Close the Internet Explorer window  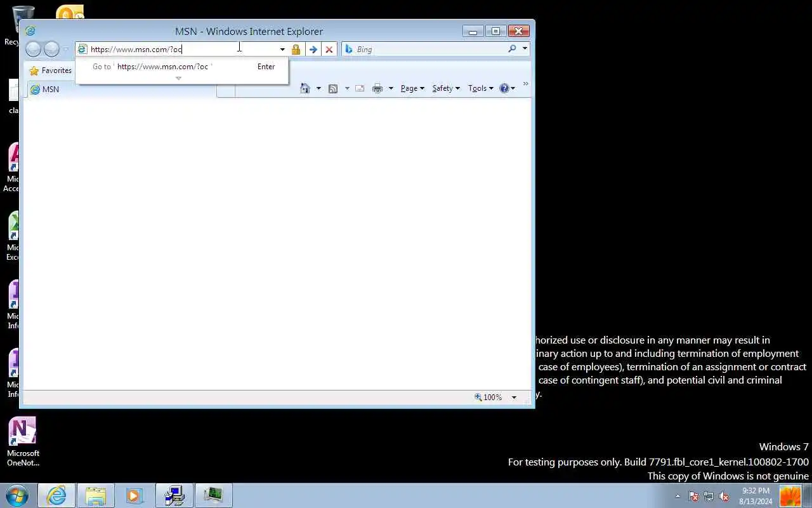pyautogui.click(x=518, y=31)
